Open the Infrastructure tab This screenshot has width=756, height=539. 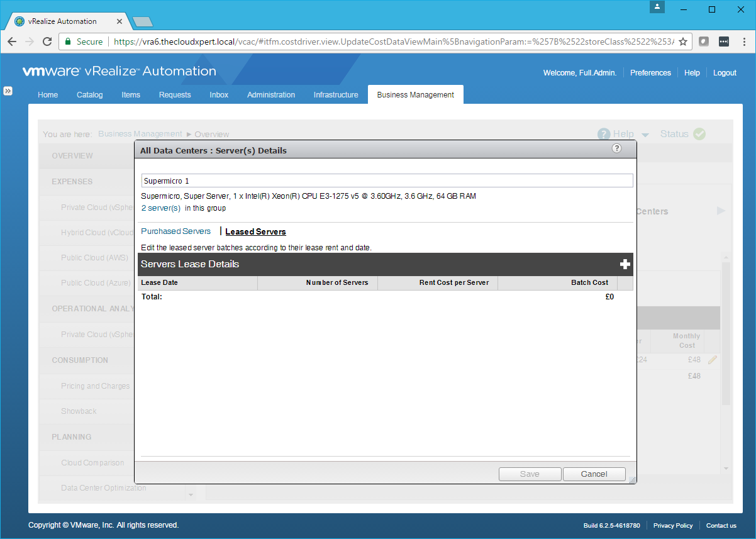tap(336, 95)
